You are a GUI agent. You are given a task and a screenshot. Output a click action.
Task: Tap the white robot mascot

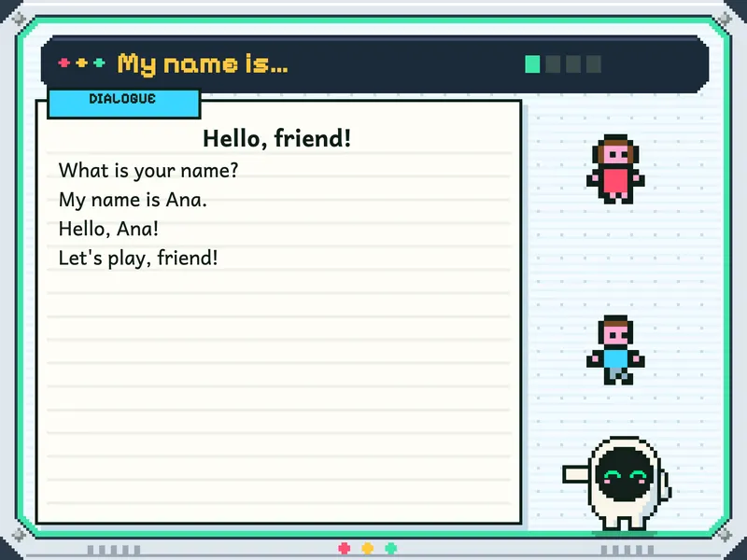point(617,483)
